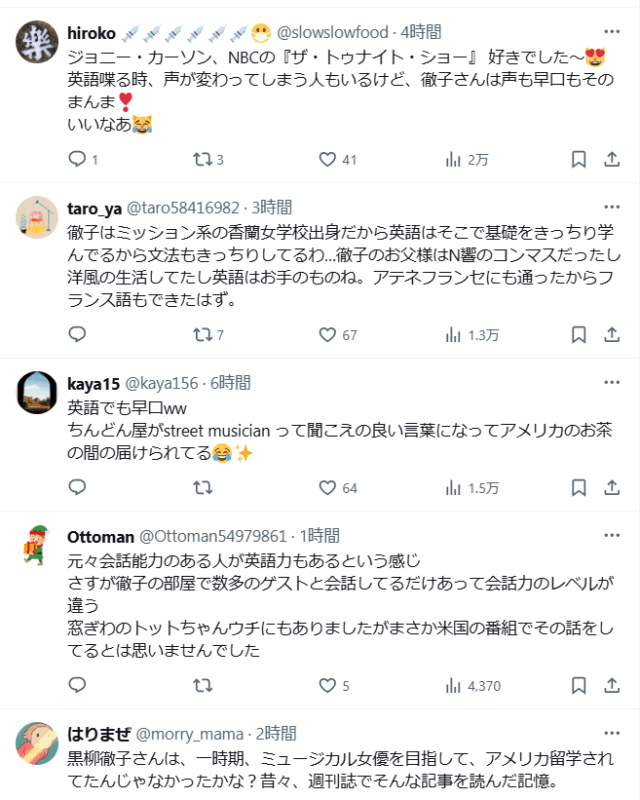View Ottoman tweet's 4,370 views
Screen dimensions: 640x800
click(452, 685)
